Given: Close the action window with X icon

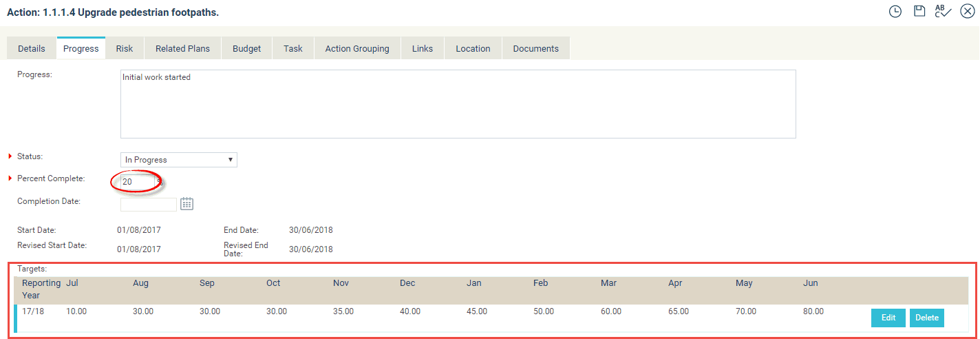Looking at the screenshot, I should pos(967,11).
